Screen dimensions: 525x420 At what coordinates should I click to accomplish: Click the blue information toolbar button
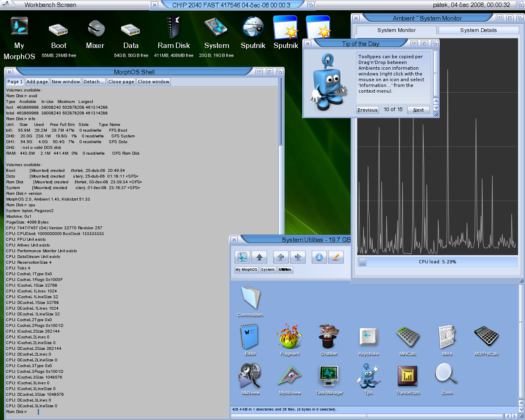(319, 257)
